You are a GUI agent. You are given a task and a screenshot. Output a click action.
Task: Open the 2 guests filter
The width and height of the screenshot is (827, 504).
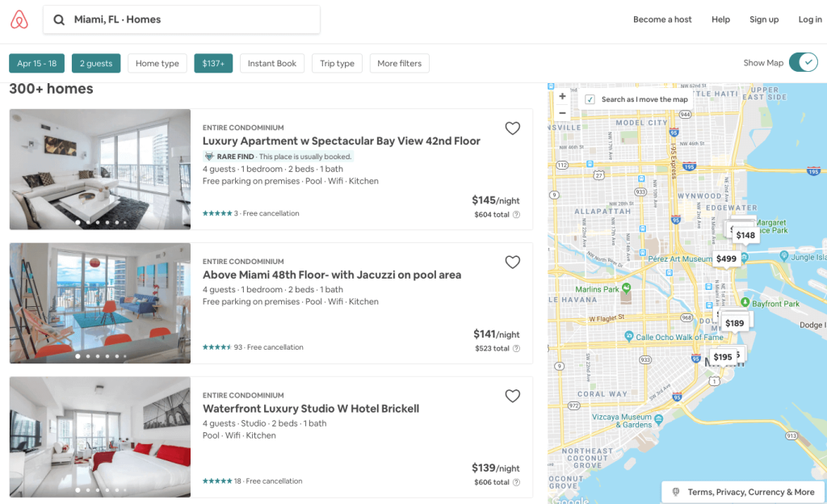pos(96,63)
